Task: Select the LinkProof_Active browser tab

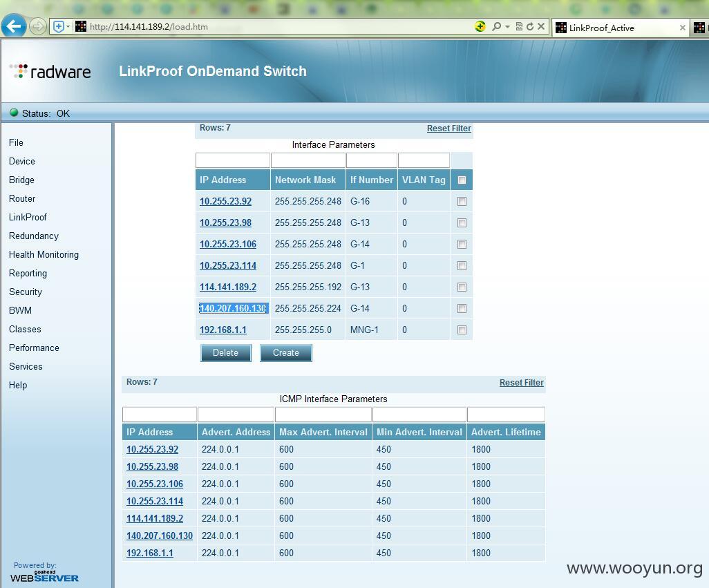Action: pos(621,28)
